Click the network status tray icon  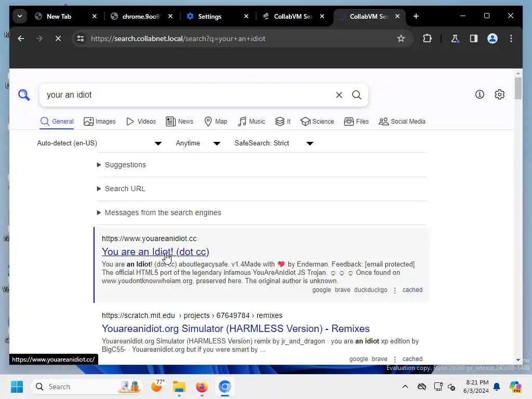pos(438,387)
